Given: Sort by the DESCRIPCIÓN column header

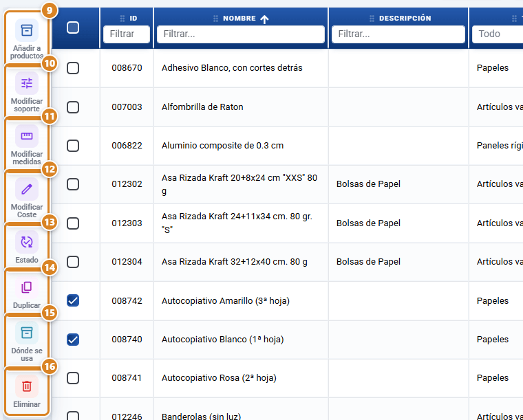Looking at the screenshot, I should click(x=405, y=19).
